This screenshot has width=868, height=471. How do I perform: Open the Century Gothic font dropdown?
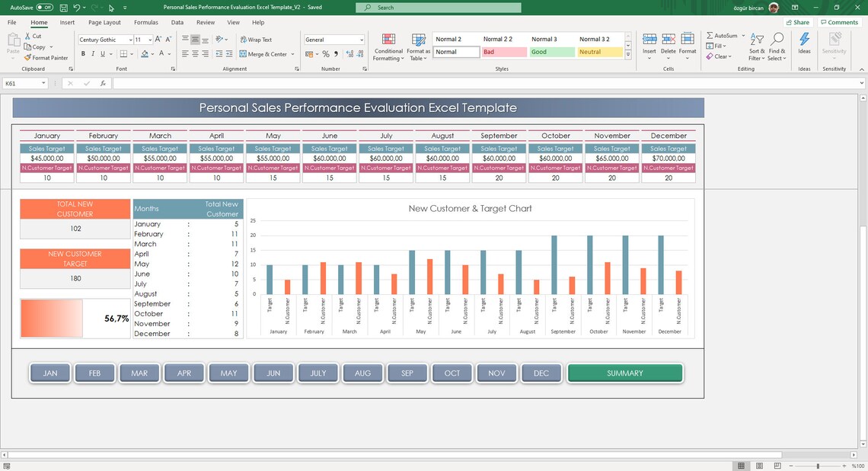pyautogui.click(x=131, y=40)
